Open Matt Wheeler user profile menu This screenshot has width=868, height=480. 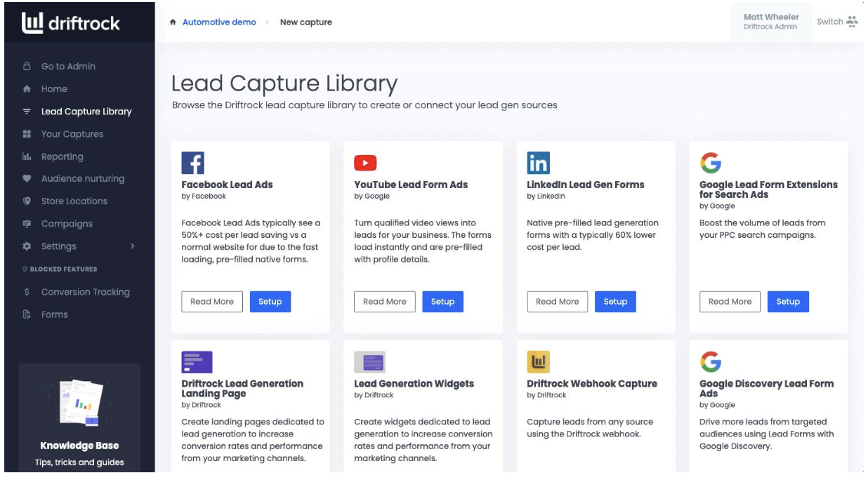(x=770, y=22)
